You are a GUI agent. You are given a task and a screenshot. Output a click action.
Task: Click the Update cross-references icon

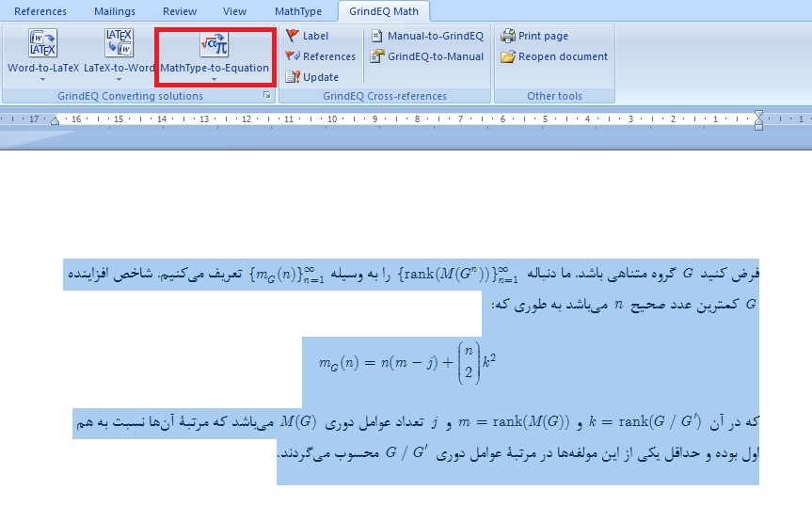coord(292,76)
